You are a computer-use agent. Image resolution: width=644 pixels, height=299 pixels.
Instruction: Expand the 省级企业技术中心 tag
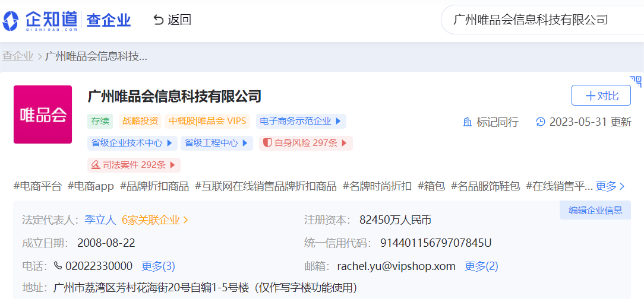pyautogui.click(x=132, y=143)
